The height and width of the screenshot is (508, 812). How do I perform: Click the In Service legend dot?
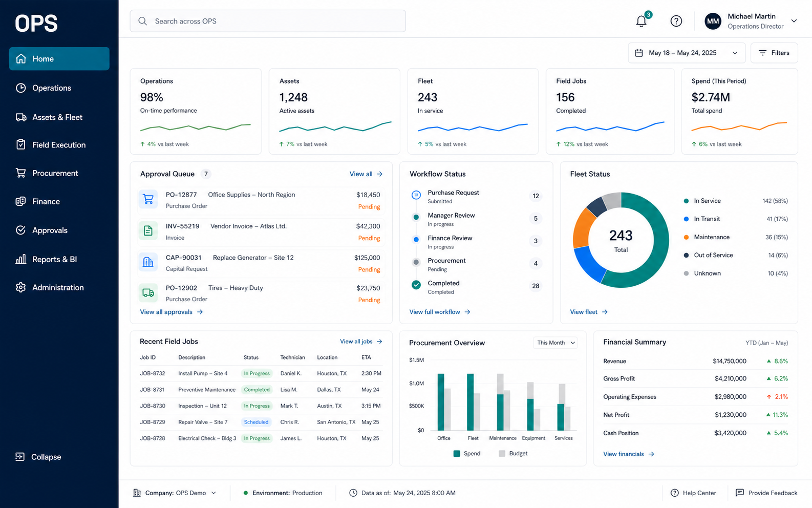(x=686, y=201)
